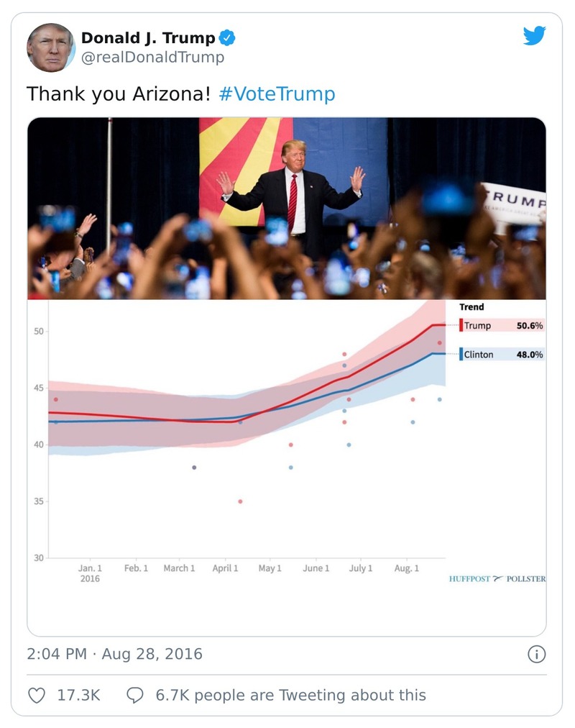
Task: Click Trump's 50.6% trend value
Action: [530, 325]
